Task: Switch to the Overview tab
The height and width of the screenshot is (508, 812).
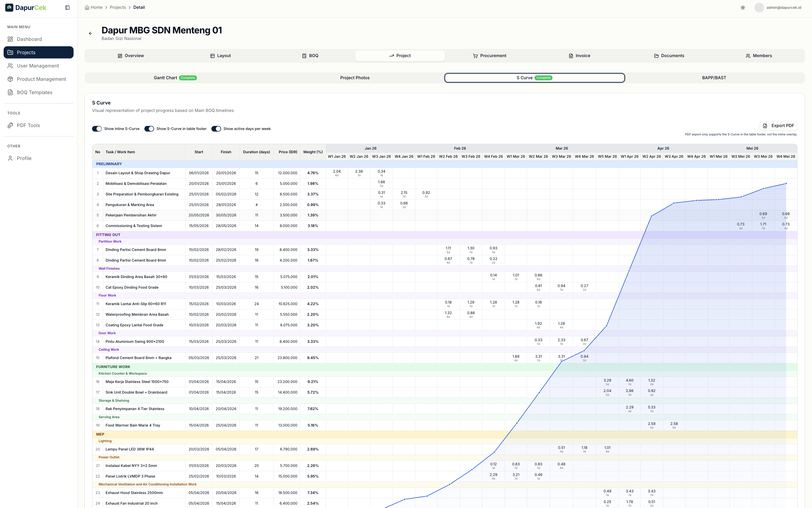Action: [131, 56]
